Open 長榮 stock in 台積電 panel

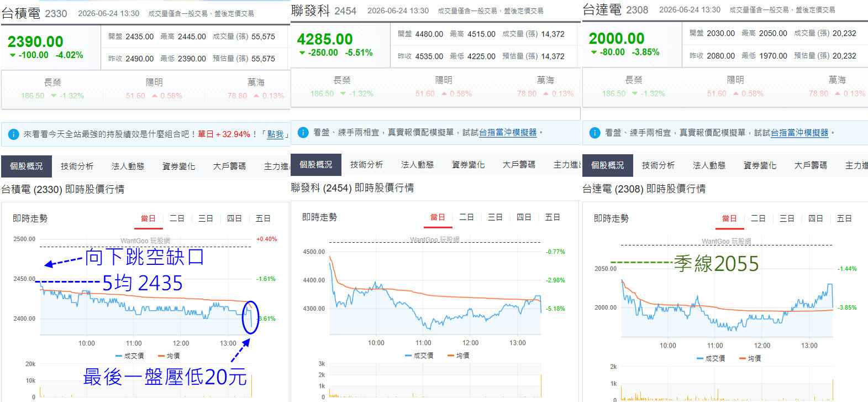tap(52, 82)
